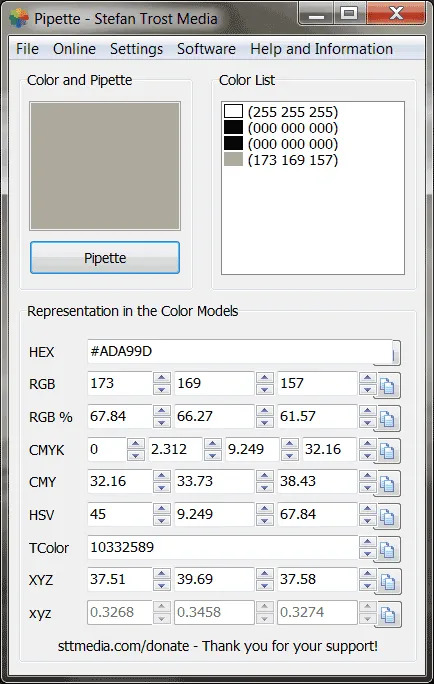
Task: Click the HEX field showing #ADA99D
Action: coord(240,351)
